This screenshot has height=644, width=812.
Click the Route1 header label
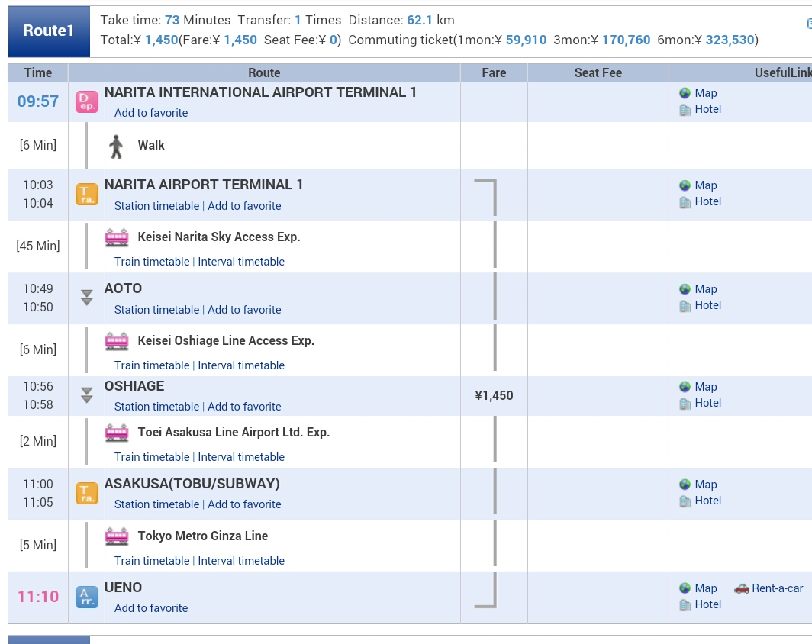click(49, 31)
